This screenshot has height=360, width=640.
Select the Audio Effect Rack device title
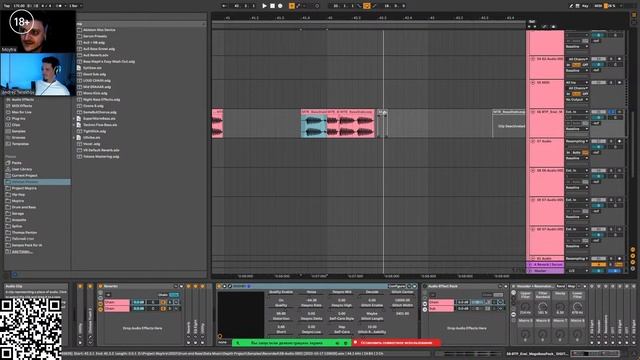point(442,287)
